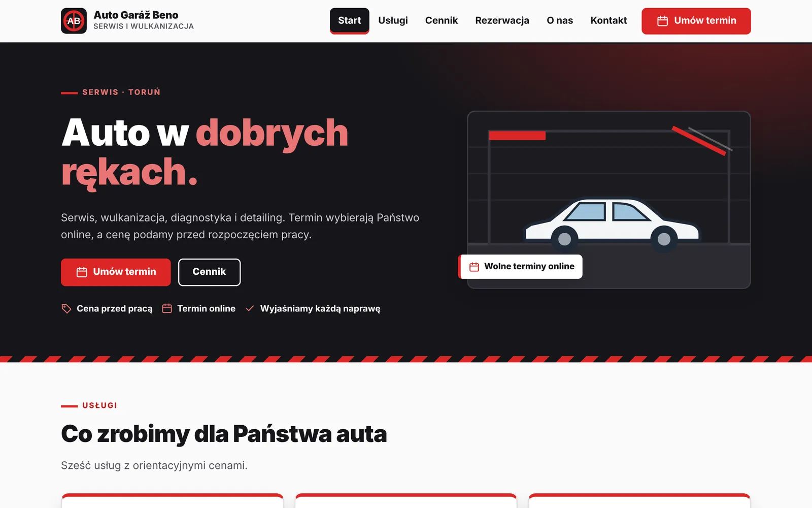Click the AB logo icon
This screenshot has height=508, width=812.
pyautogui.click(x=74, y=21)
